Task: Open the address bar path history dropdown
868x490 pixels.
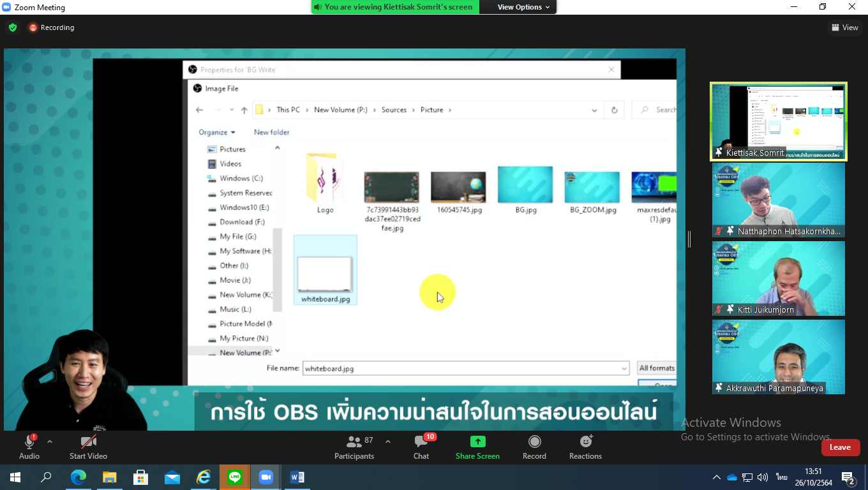Action: (x=595, y=110)
